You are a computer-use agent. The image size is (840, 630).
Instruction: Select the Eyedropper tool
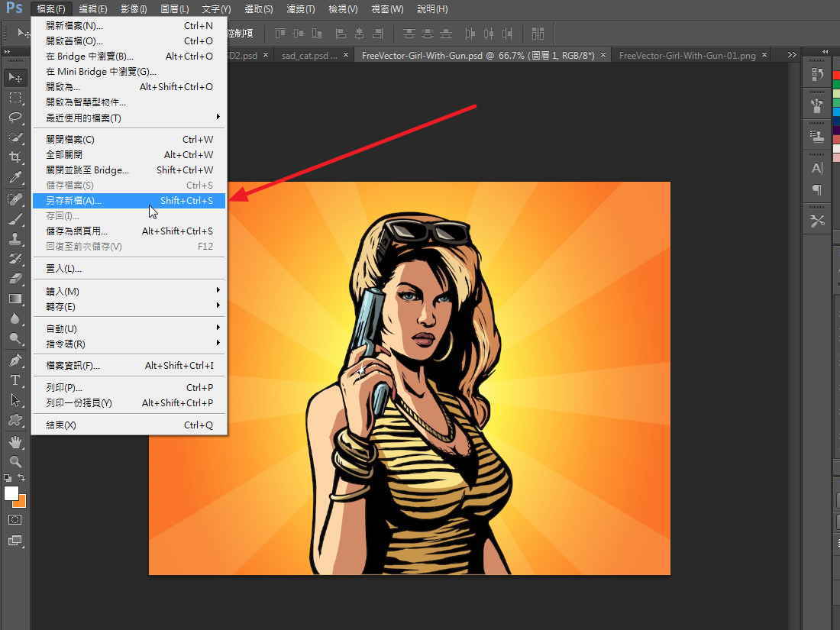(x=15, y=177)
